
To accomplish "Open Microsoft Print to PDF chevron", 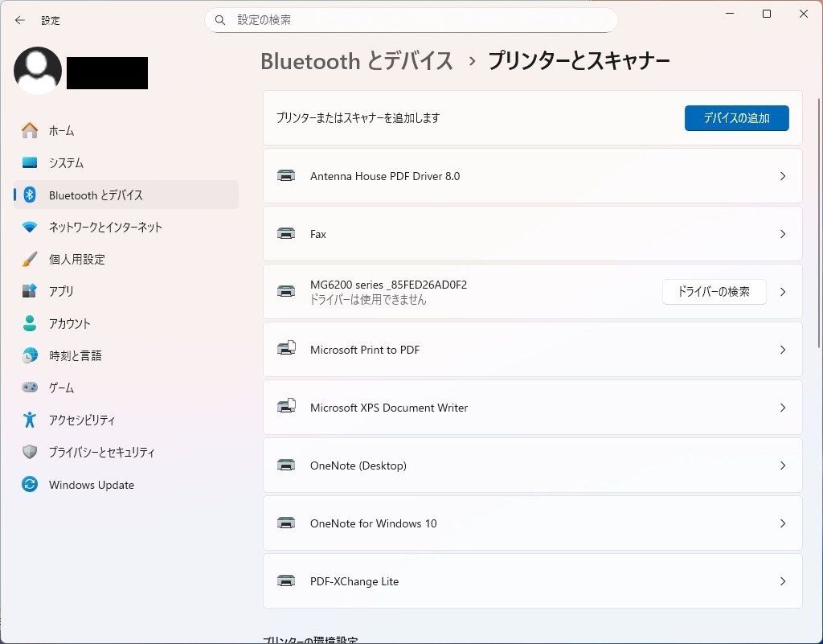I will pyautogui.click(x=783, y=350).
